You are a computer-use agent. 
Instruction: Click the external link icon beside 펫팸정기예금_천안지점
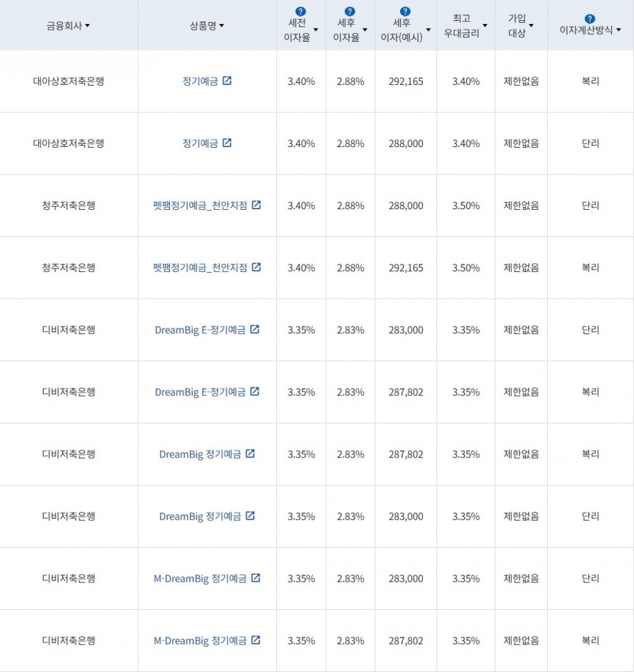(x=256, y=205)
